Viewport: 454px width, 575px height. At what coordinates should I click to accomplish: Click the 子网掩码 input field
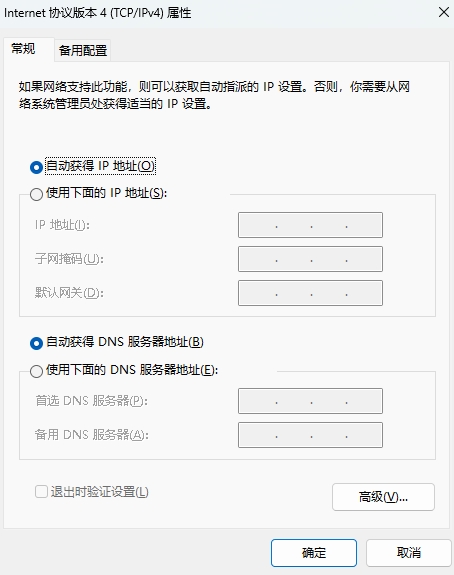pyautogui.click(x=310, y=259)
